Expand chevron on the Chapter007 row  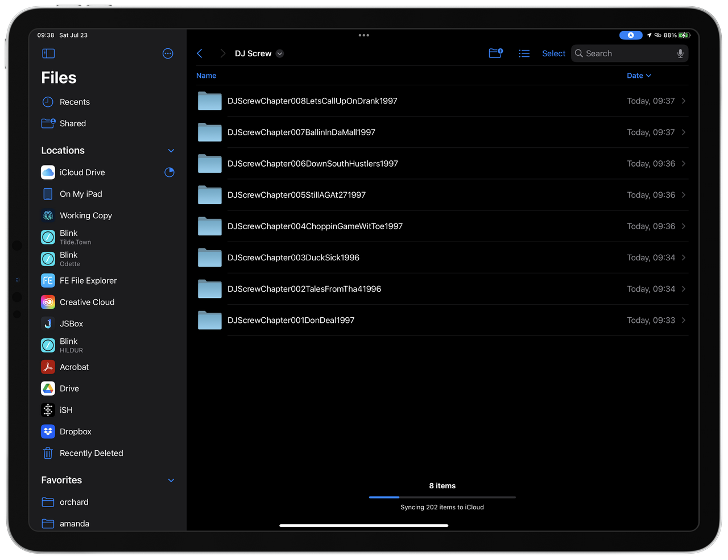pyautogui.click(x=684, y=132)
